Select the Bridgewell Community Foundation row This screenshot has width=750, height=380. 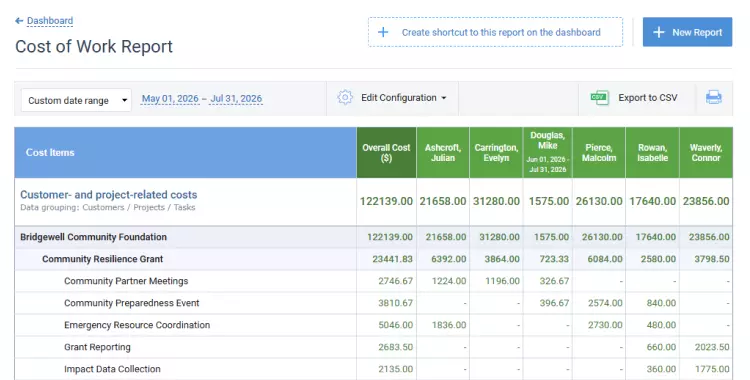[x=373, y=237]
